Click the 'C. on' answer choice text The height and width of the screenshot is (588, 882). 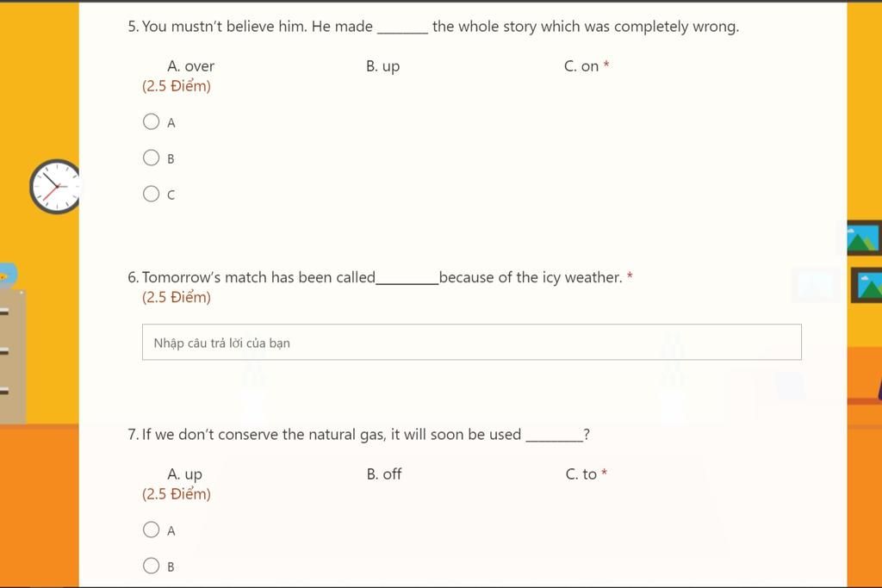tap(581, 66)
